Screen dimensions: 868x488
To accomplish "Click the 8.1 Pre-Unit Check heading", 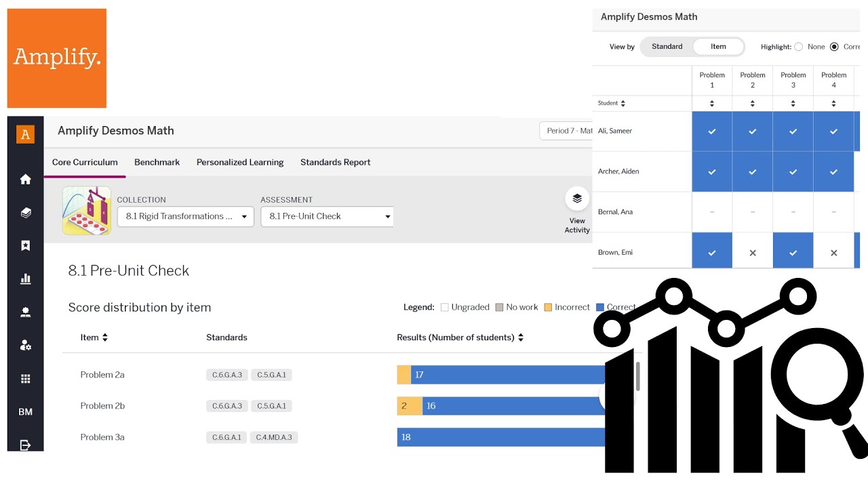I will (x=129, y=270).
